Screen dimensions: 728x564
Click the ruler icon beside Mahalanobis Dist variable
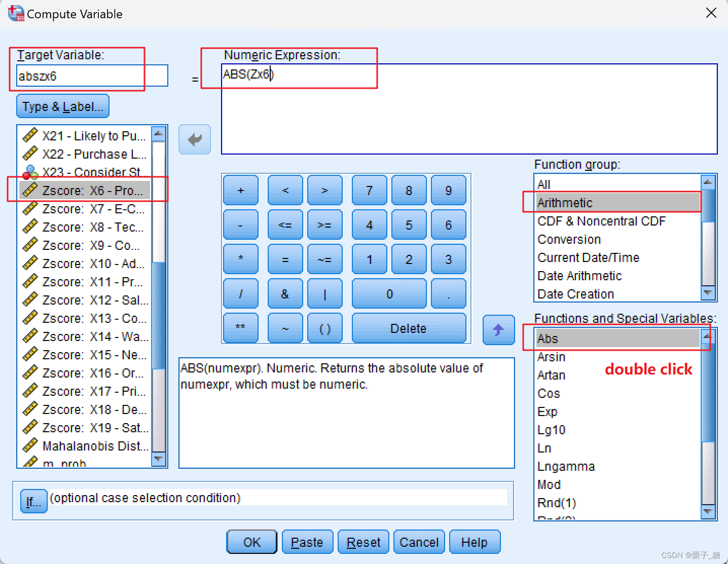pos(30,445)
